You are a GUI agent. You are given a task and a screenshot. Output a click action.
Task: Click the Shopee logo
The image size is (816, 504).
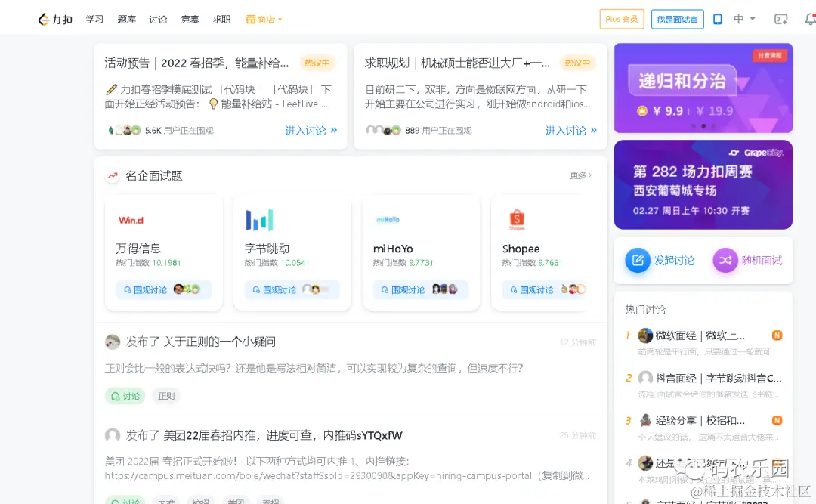[517, 219]
